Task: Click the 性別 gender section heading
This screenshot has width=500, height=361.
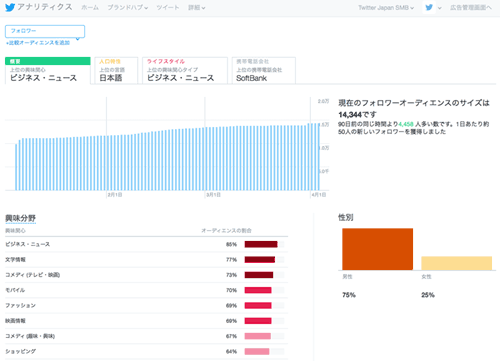Action: click(346, 217)
